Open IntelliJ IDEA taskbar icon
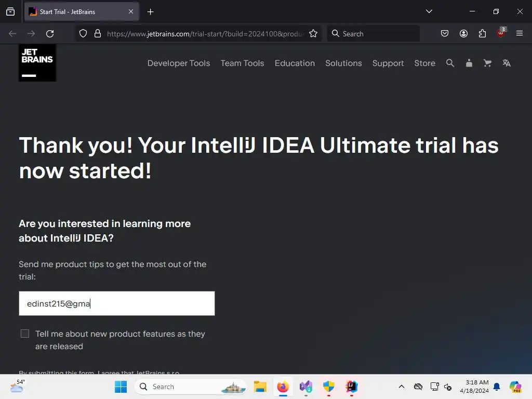Image resolution: width=532 pixels, height=399 pixels. (x=352, y=387)
